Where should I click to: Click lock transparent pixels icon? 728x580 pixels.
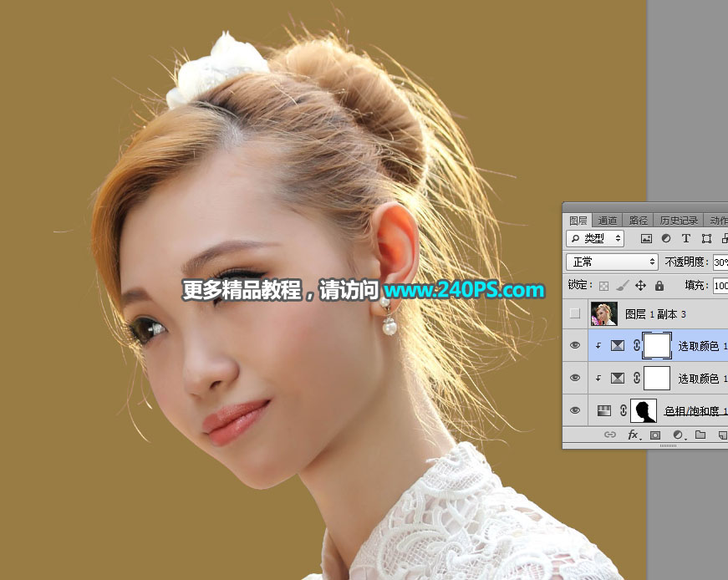click(x=603, y=286)
